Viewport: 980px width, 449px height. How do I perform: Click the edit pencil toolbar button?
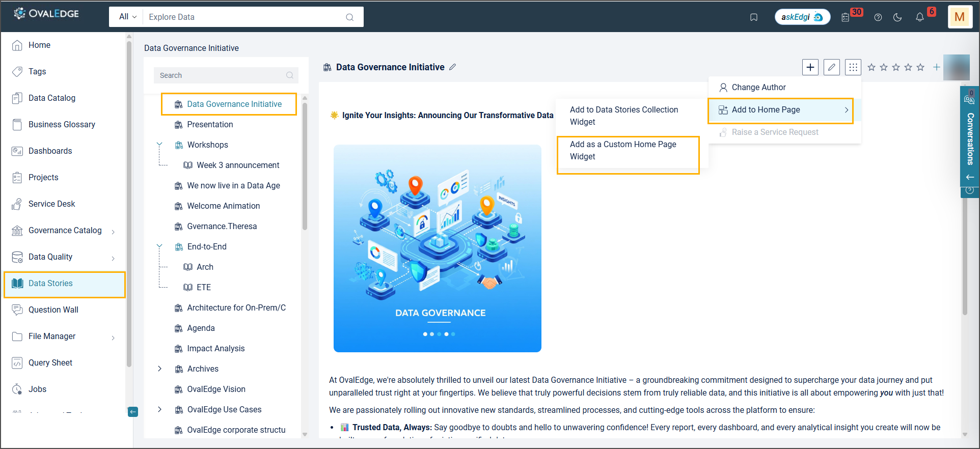click(832, 67)
